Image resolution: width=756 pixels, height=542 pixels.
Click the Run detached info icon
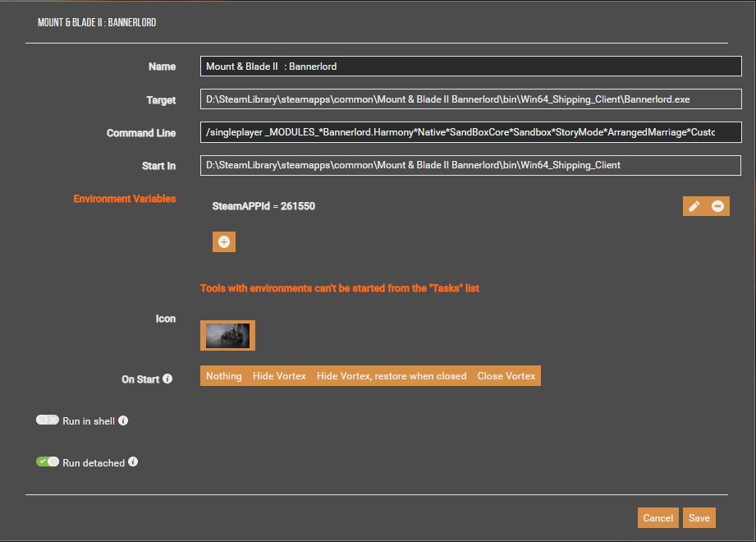point(133,462)
